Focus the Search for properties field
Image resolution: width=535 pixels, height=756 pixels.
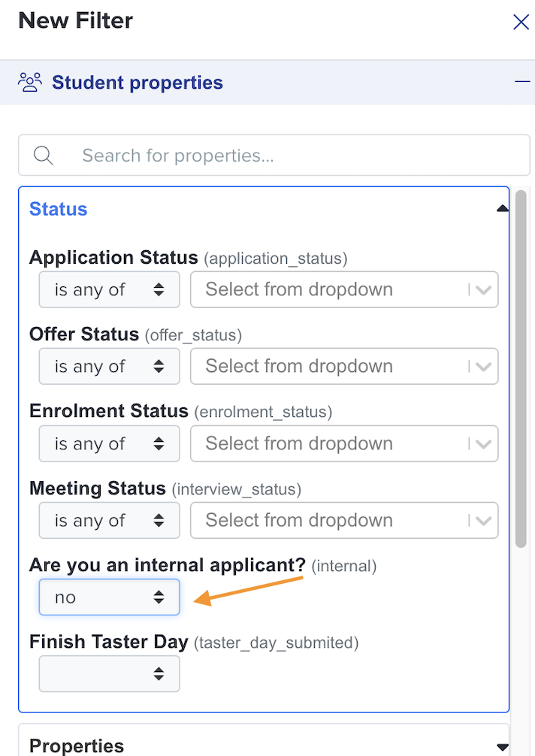(x=274, y=156)
